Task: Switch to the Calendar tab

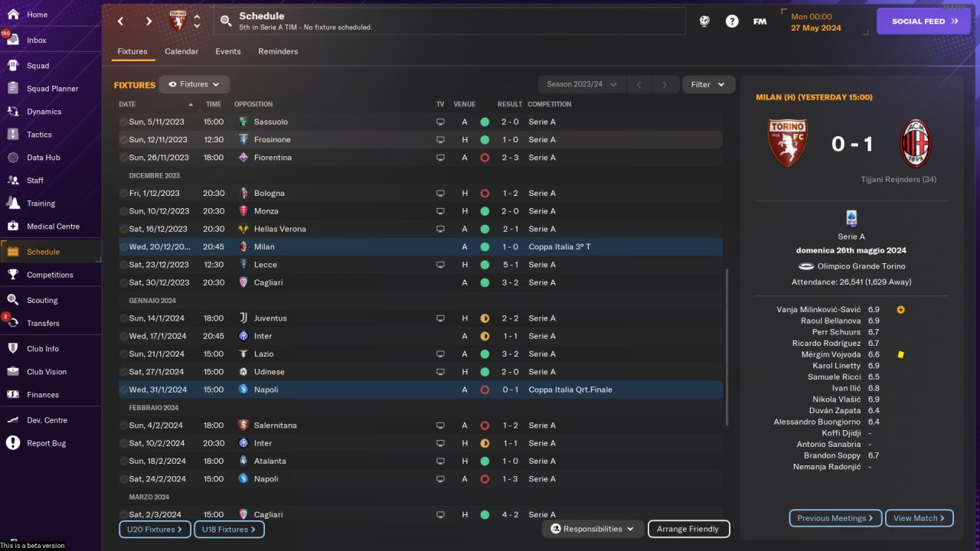Action: tap(181, 51)
